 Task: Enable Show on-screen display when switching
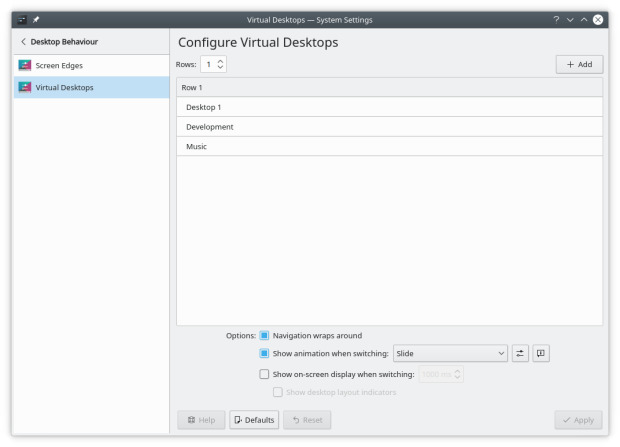[265, 374]
